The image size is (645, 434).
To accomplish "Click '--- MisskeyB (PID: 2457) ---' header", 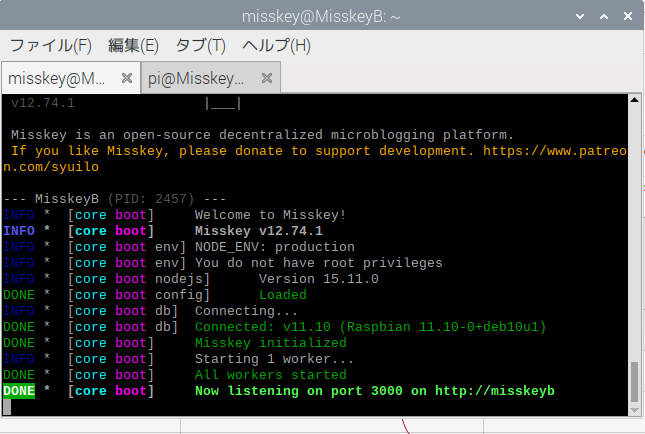I will click(x=115, y=199).
